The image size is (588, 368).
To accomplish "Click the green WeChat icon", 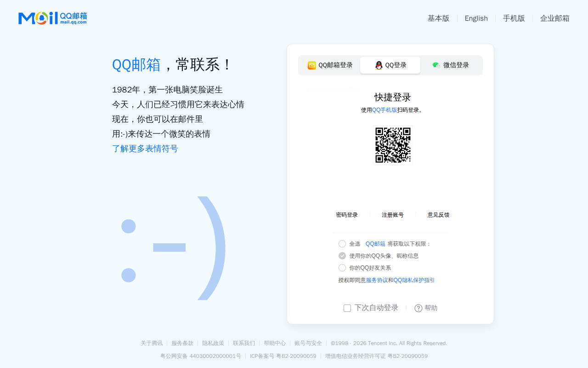I will click(436, 65).
